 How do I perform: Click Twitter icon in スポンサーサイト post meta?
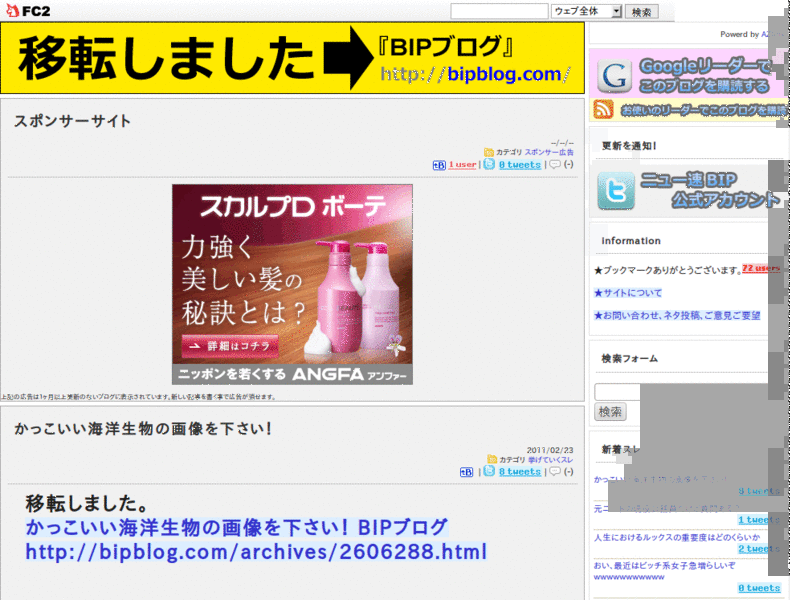(489, 164)
